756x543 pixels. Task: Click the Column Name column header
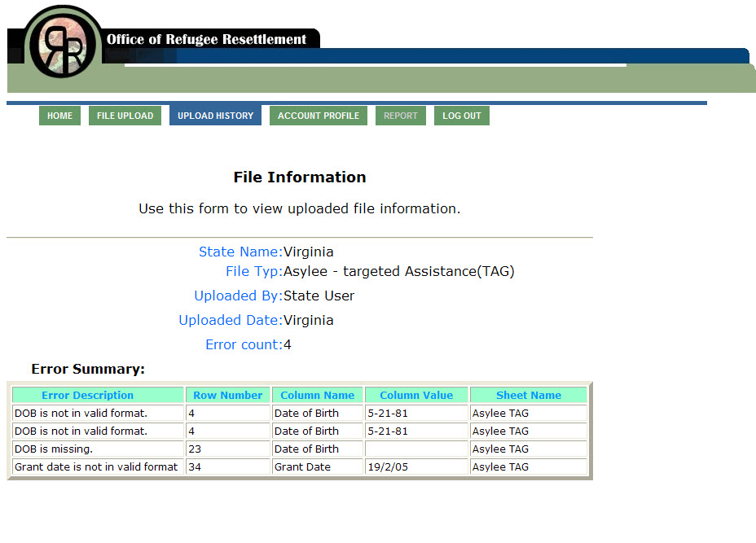(317, 395)
